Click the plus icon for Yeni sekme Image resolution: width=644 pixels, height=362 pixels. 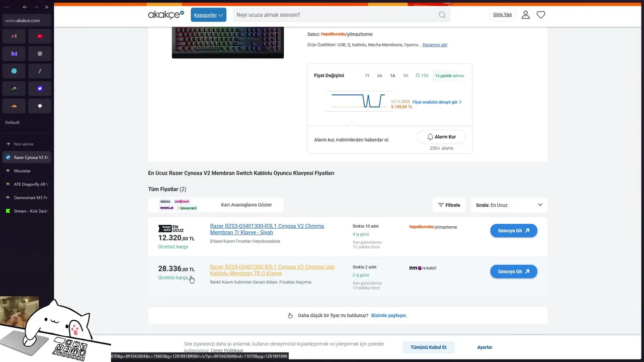click(x=8, y=144)
